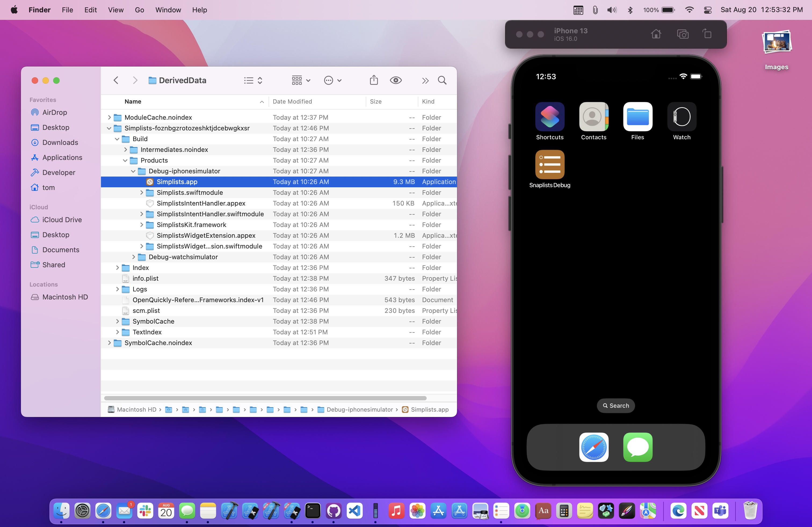
Task: Open the View menu
Action: click(x=116, y=10)
